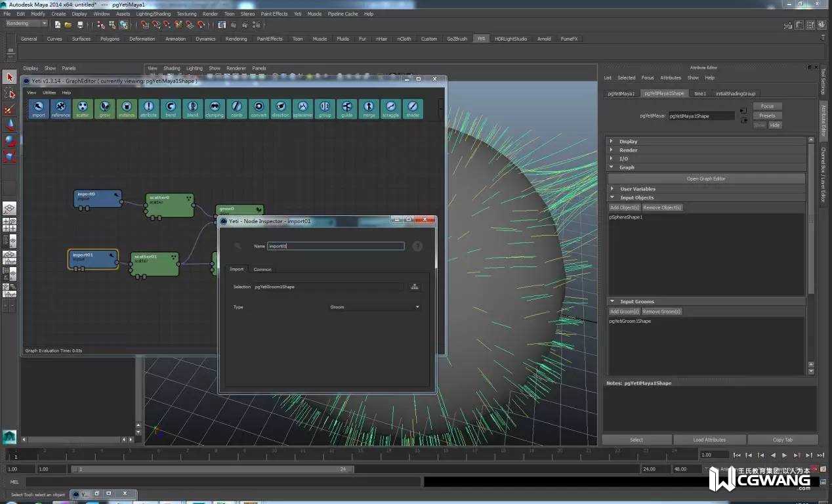Open the Yeti menu in main menu bar

(x=297, y=14)
